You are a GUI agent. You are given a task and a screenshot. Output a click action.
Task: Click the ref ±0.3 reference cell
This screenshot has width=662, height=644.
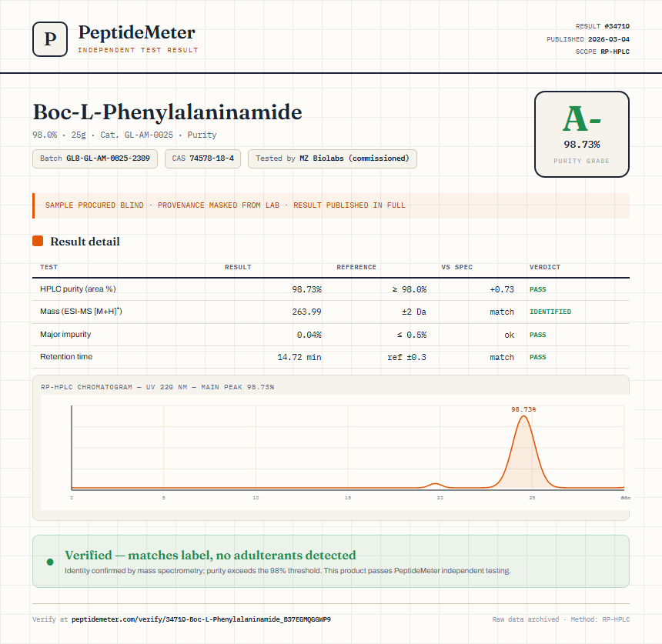pos(407,357)
